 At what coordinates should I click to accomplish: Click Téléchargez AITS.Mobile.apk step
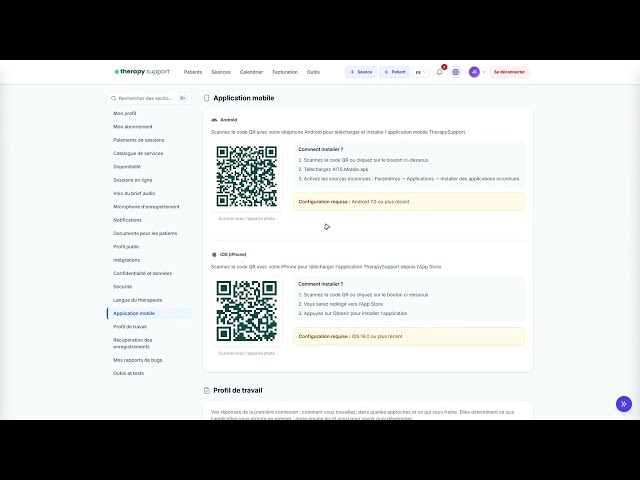coord(333,169)
